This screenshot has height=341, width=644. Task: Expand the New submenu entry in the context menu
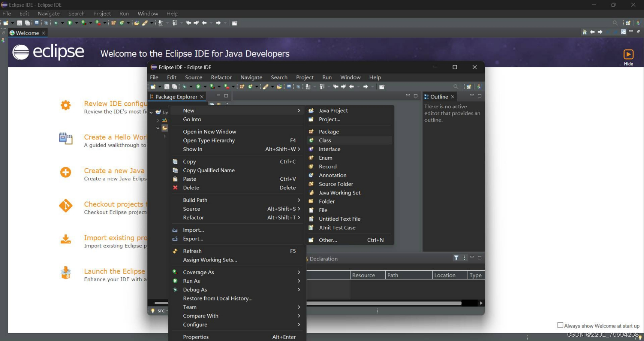tap(236, 110)
